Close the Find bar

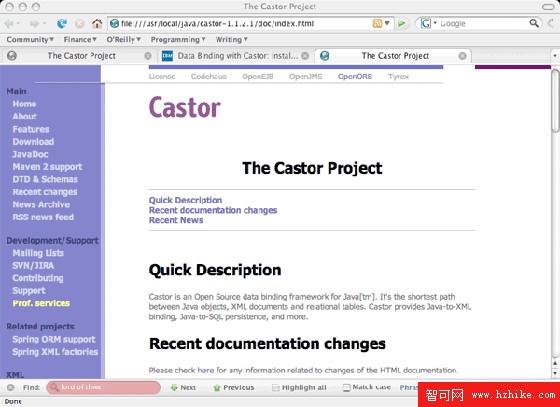[11, 387]
